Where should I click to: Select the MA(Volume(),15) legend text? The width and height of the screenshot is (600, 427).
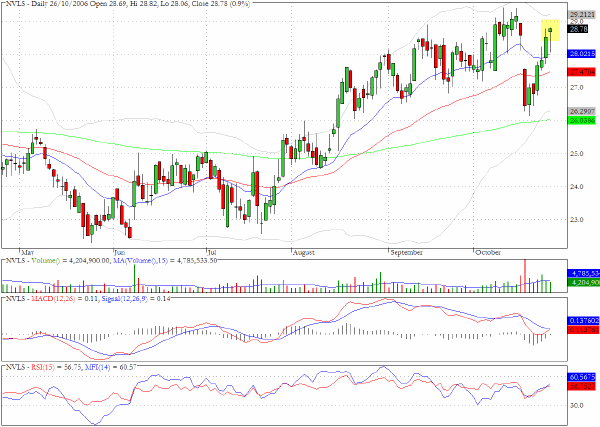pos(140,261)
